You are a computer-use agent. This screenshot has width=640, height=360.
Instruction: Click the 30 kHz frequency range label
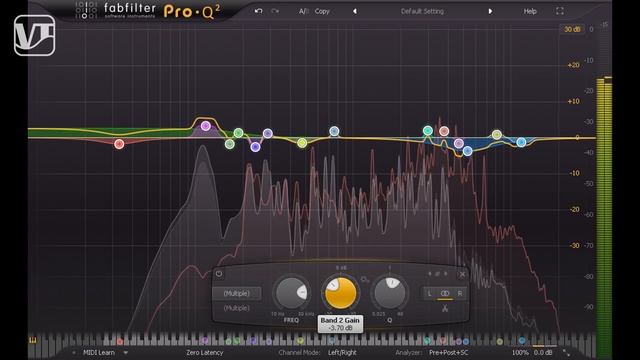click(306, 314)
